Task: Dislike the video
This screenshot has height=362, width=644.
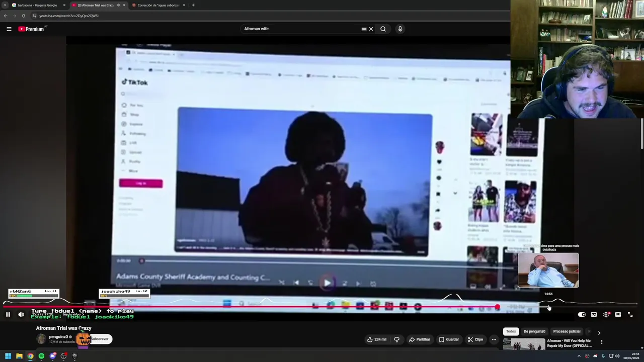Action: coord(396,339)
